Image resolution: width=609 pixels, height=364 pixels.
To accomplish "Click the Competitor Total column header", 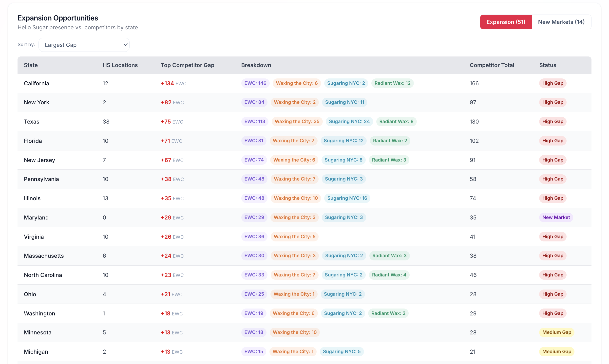I will (x=492, y=65).
